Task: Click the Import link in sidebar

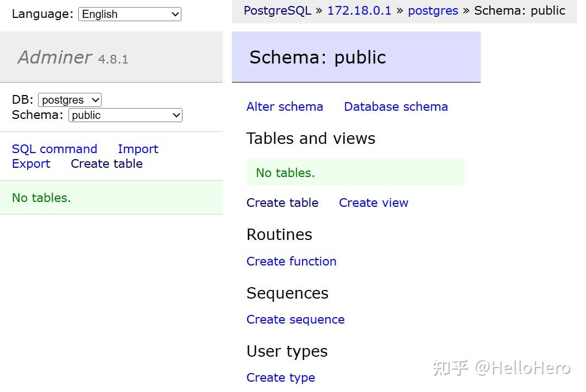Action: (138, 149)
